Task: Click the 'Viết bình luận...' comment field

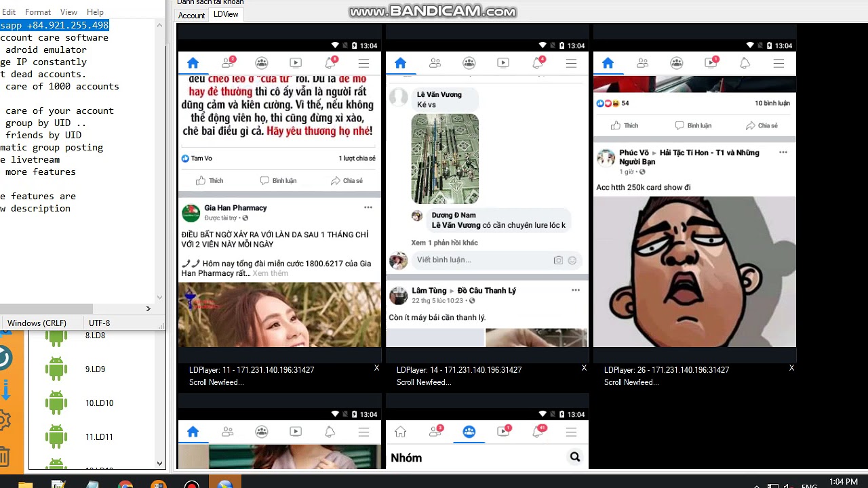Action: pyautogui.click(x=496, y=260)
